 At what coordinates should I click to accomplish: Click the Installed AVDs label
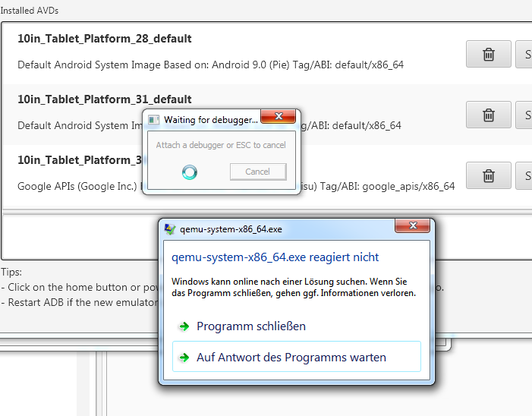[x=29, y=11]
